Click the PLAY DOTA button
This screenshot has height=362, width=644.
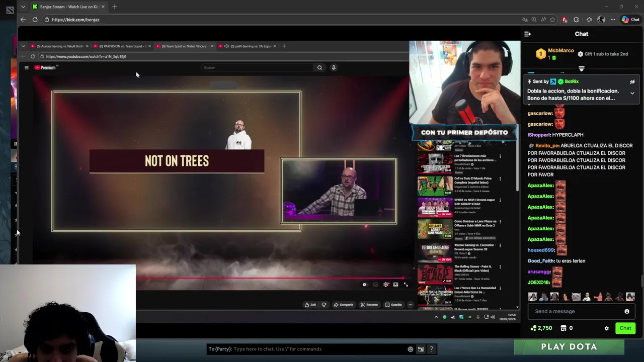tap(569, 347)
